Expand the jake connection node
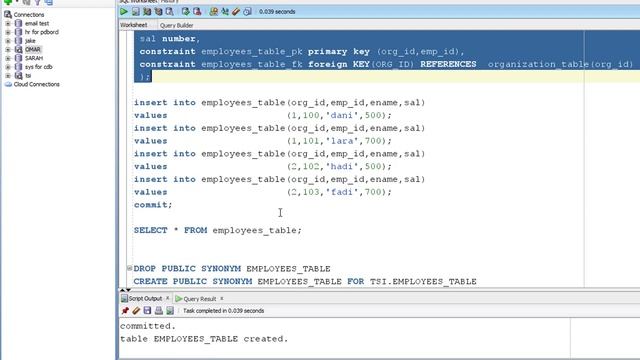Image resolution: width=640 pixels, height=360 pixels. click(8, 41)
